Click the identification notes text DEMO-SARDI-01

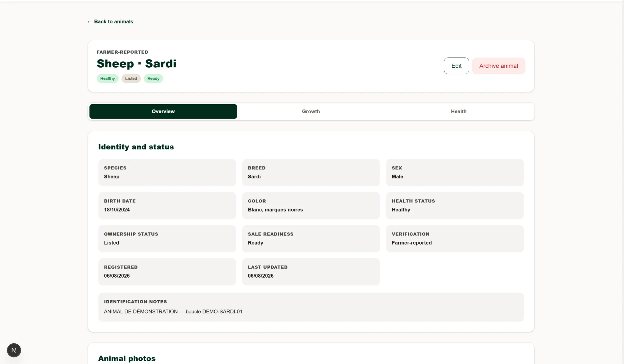click(x=222, y=312)
